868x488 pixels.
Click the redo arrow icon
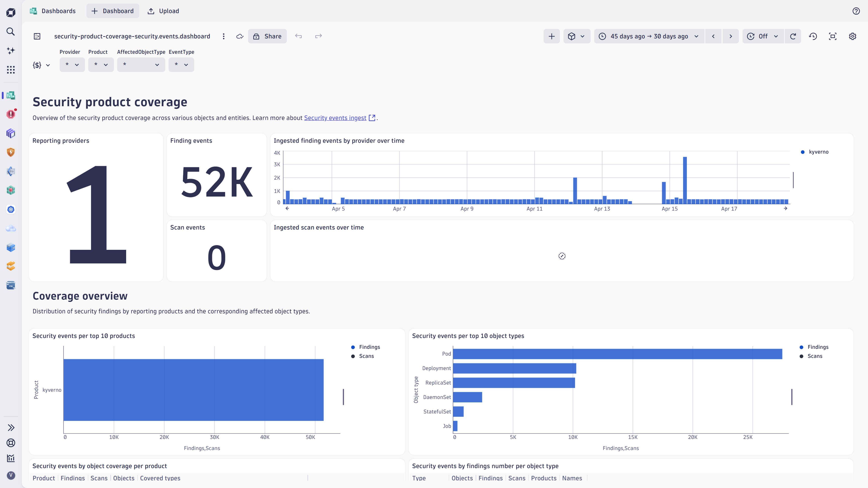[x=318, y=36]
